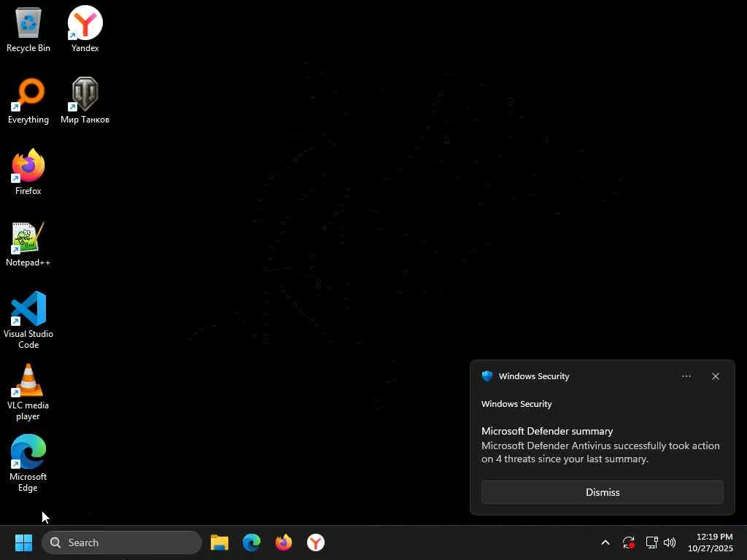Open File Explorer from the taskbar
The image size is (747, 560).
219,542
